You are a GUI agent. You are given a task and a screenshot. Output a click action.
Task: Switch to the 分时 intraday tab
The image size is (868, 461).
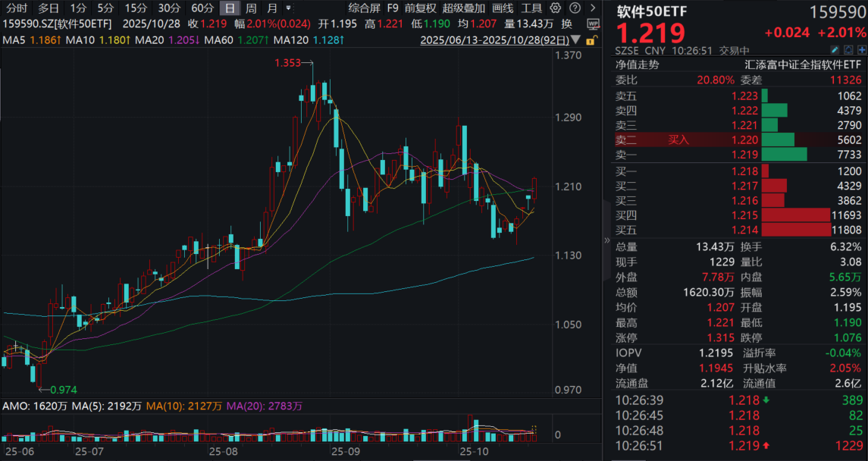17,8
